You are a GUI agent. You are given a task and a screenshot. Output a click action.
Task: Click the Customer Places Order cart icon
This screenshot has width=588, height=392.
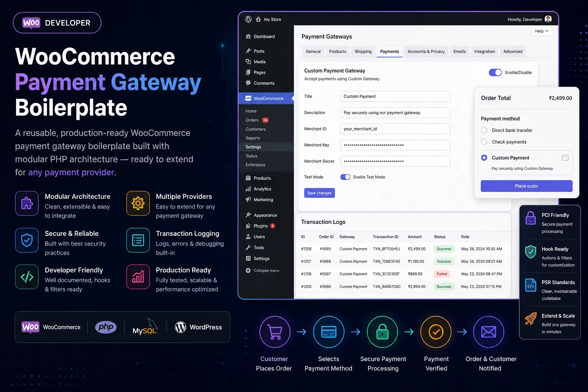pos(275,332)
